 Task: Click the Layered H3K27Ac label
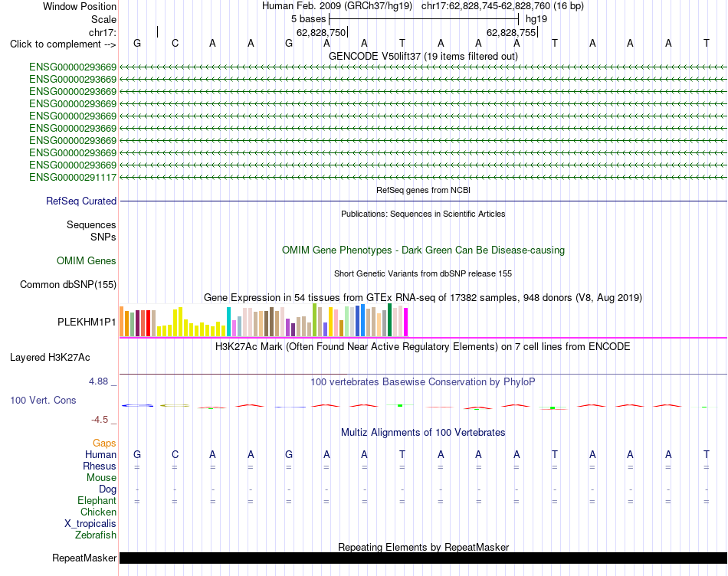click(x=50, y=358)
